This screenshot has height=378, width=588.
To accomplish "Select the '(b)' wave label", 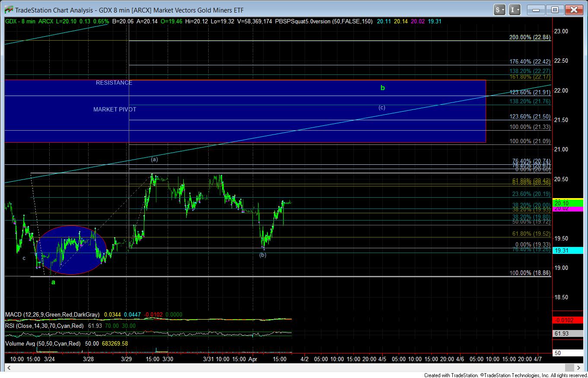I will pos(263,255).
